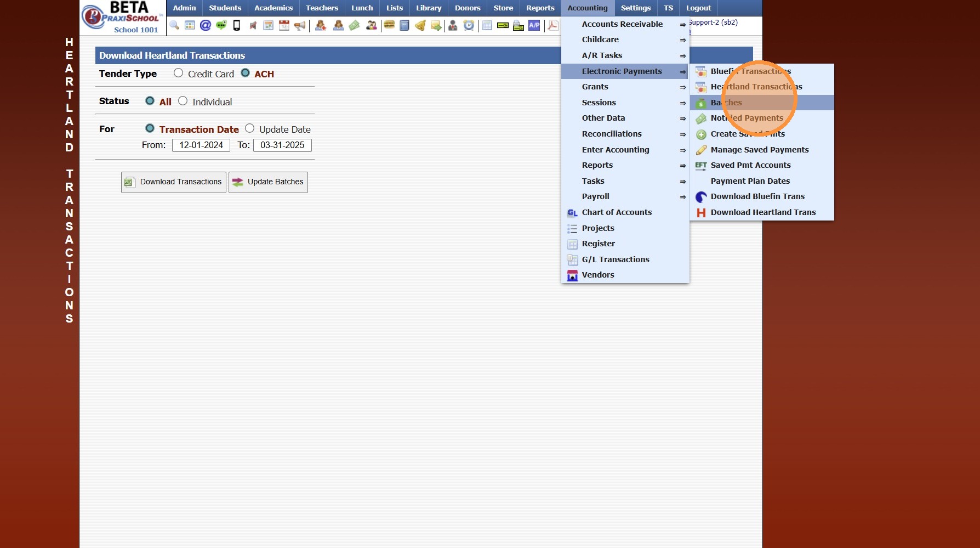Select Payment Plan Dates menu item
The height and width of the screenshot is (548, 980).
[x=762, y=181]
